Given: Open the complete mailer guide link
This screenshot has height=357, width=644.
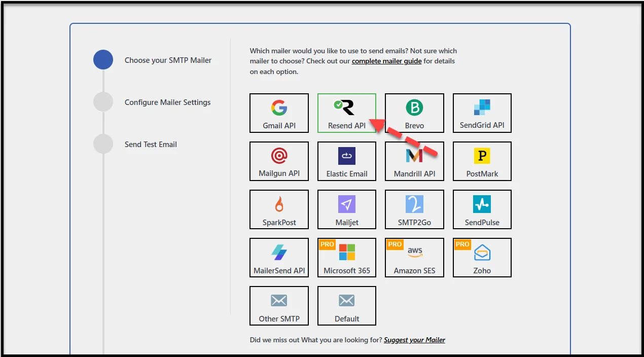Looking at the screenshot, I should coord(386,61).
